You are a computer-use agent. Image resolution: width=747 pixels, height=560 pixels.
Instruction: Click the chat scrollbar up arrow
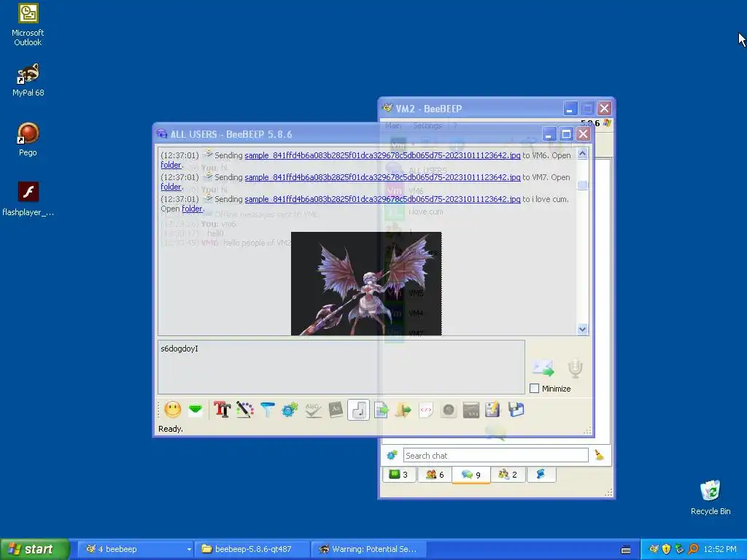pos(582,153)
